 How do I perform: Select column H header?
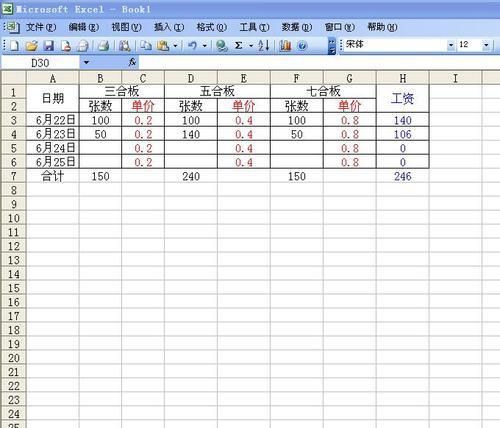pos(403,78)
